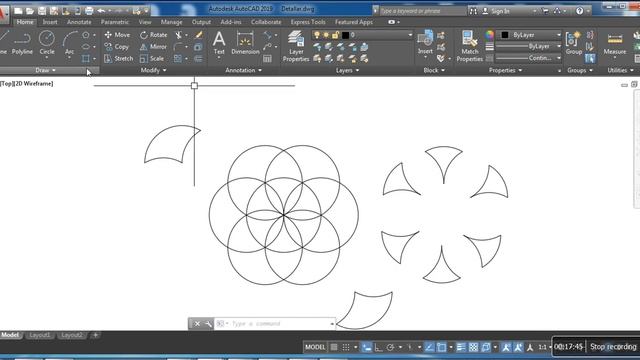
Task: Switch to the Insert ribbon tab
Action: [50, 22]
